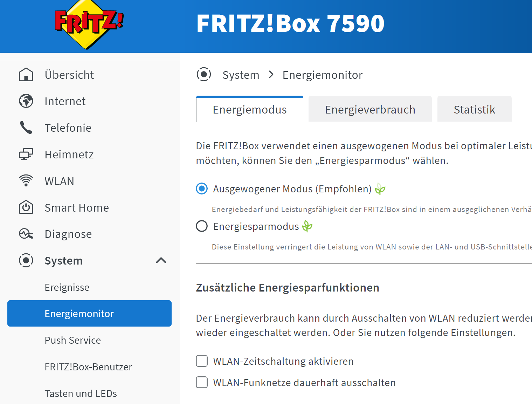Click the breadcrumb arrow after System
Viewport: 532px width, 404px height.
tap(271, 75)
